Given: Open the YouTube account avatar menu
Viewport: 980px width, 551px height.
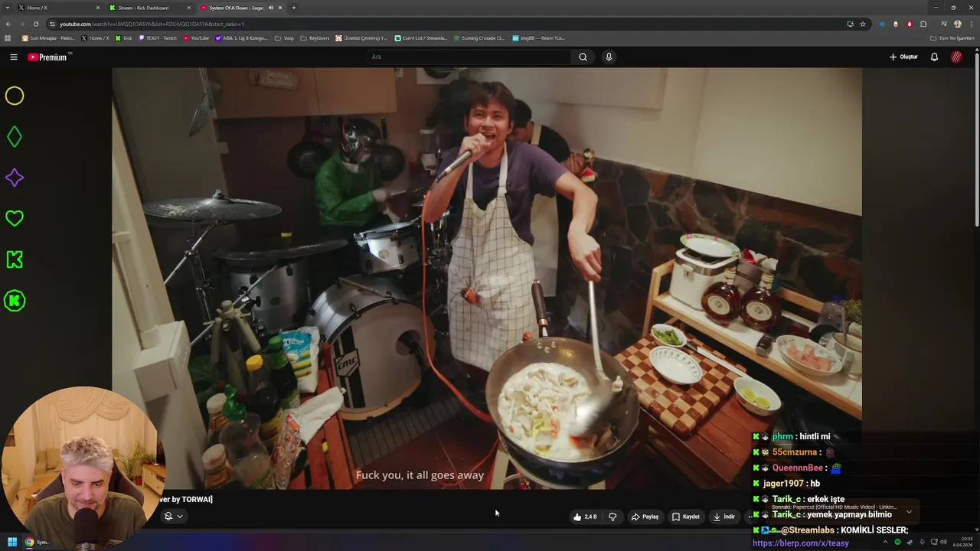Looking at the screenshot, I should pos(956,57).
